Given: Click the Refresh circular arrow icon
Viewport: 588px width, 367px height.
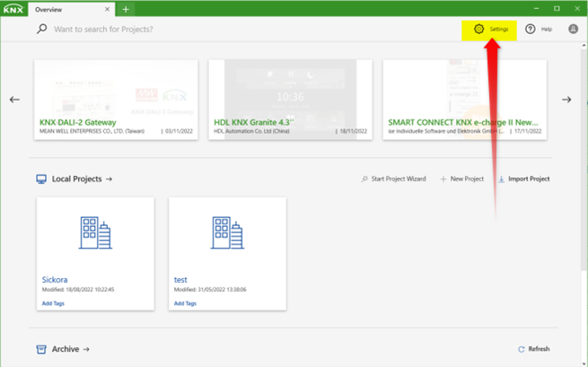Looking at the screenshot, I should click(522, 349).
